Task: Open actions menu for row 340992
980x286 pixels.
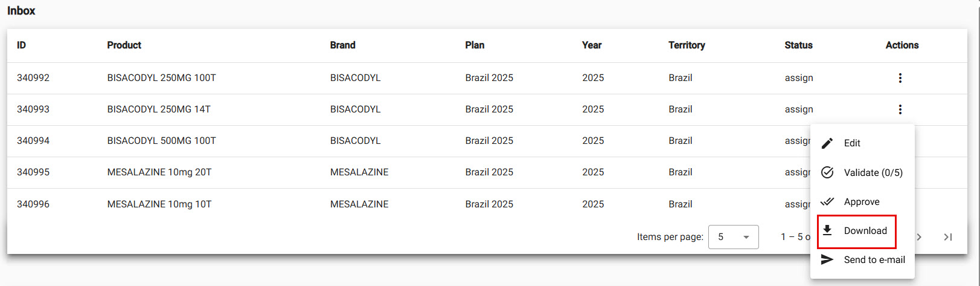Action: (900, 78)
